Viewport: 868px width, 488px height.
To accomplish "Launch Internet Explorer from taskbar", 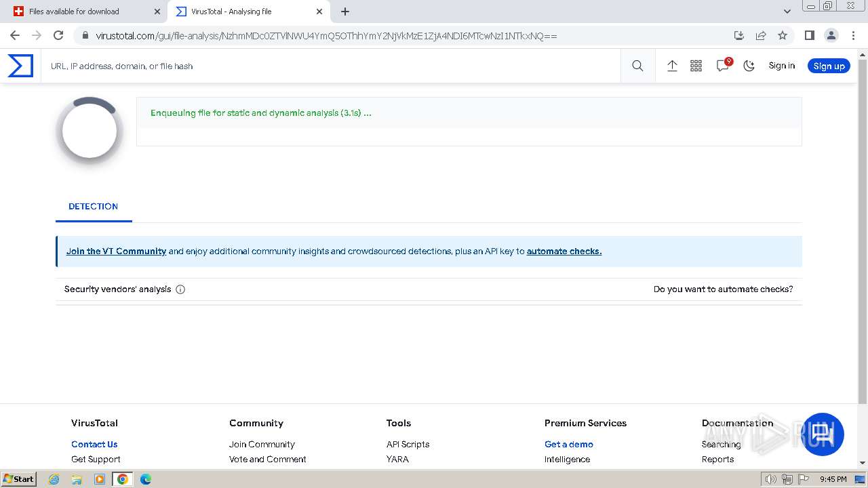I will (54, 479).
